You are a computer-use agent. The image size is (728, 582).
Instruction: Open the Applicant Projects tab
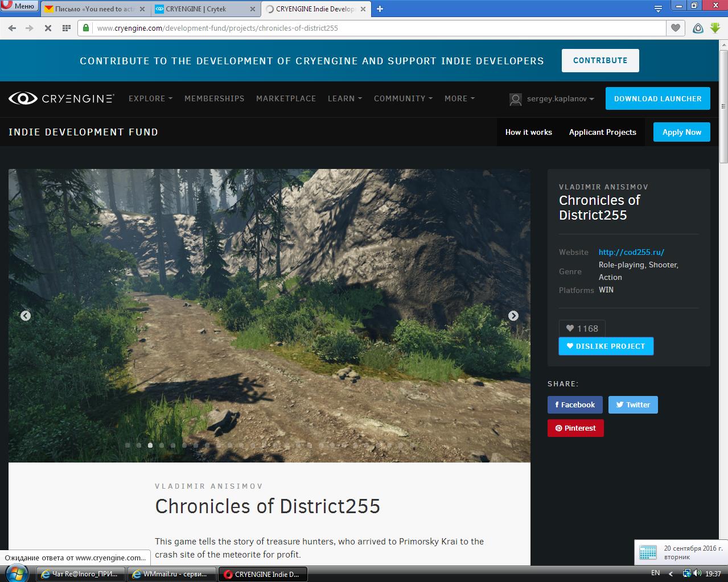(602, 132)
